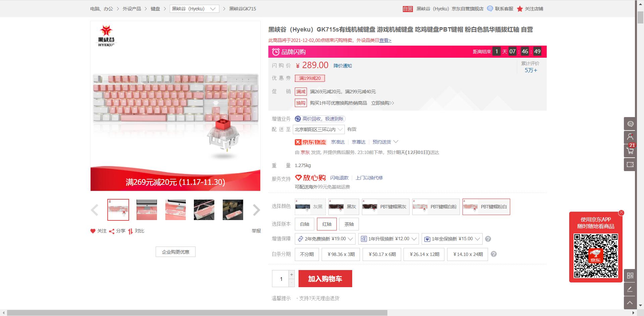Click the 键盘 breadcrumb category

[155, 9]
